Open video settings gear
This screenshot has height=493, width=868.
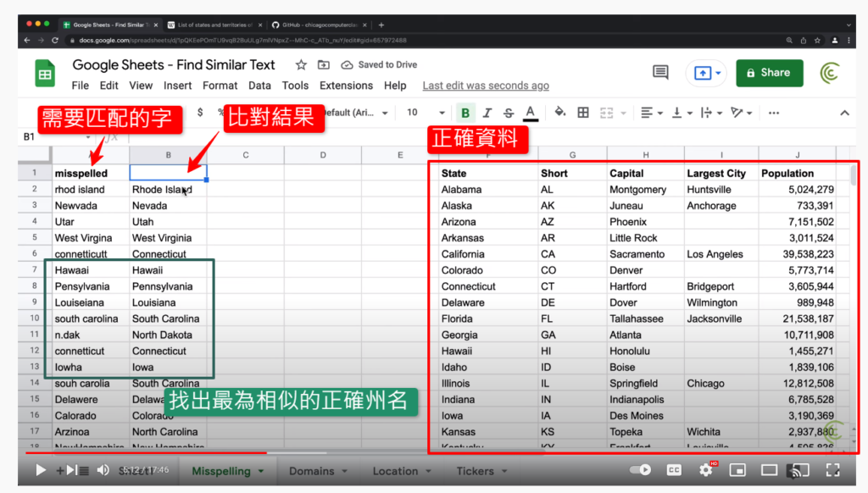706,470
